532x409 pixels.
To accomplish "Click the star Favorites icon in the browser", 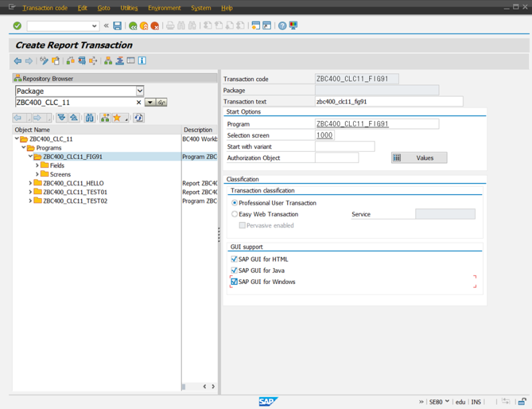I will [116, 118].
